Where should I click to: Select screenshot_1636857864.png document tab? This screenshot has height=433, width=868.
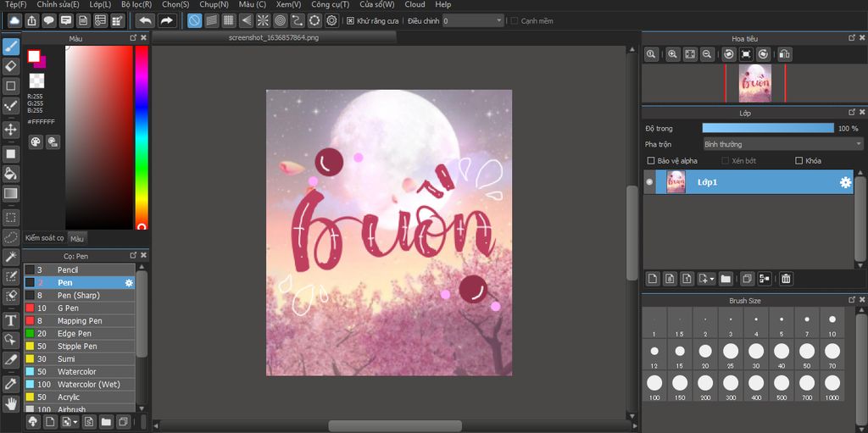[x=274, y=37]
